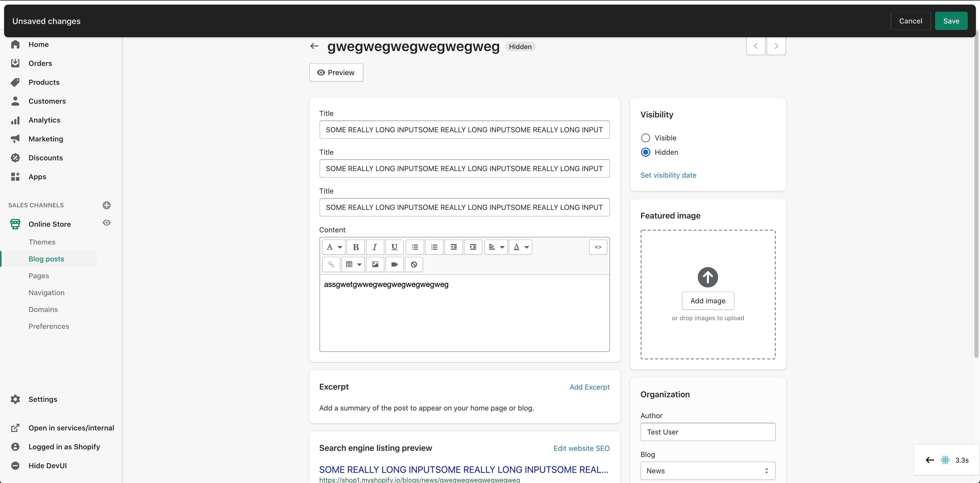Insert a video into the content
This screenshot has width=980, height=483.
point(394,264)
